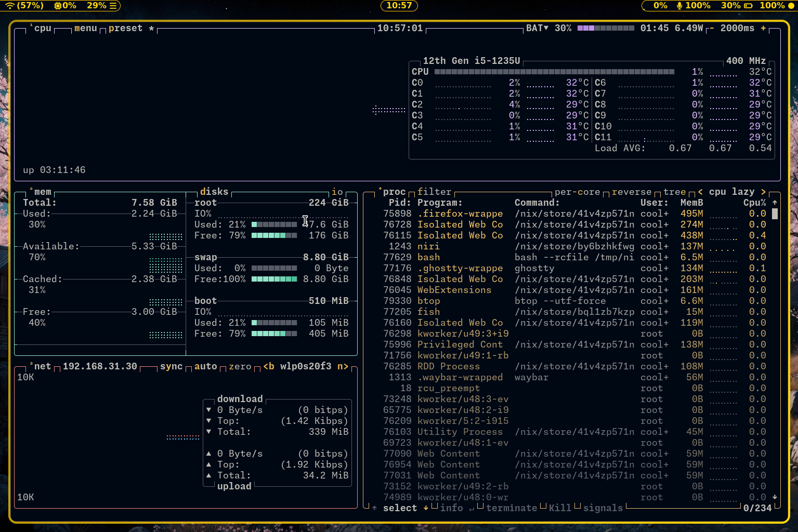Image resolution: width=798 pixels, height=532 pixels.
Task: Toggle io mode in the disks panel
Action: [x=337, y=192]
